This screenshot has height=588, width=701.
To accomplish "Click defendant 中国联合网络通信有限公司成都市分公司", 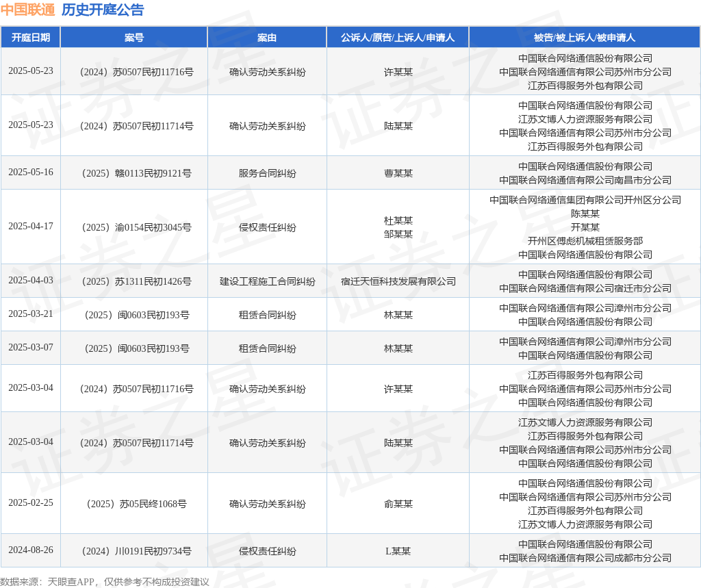I will click(585, 558).
